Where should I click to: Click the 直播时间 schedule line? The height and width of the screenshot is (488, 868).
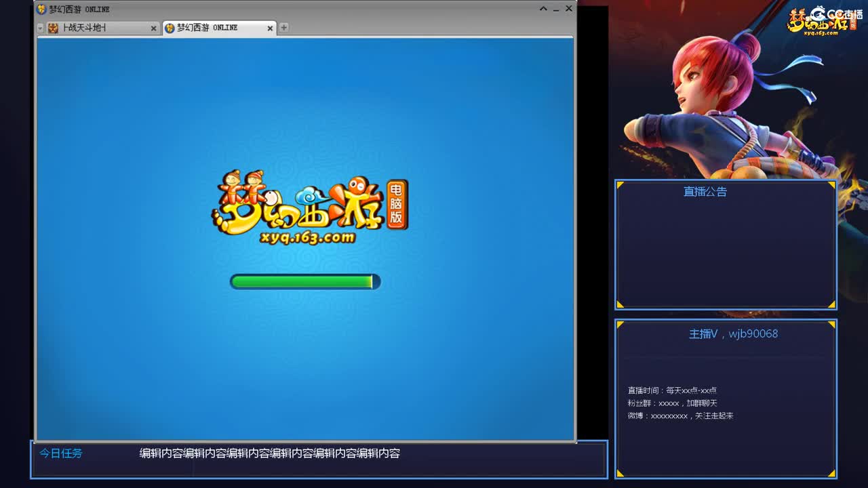point(672,390)
